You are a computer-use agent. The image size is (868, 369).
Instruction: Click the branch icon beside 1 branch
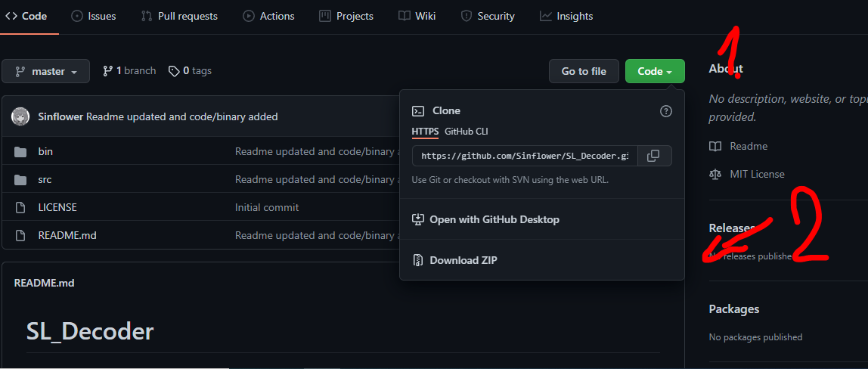click(x=108, y=71)
